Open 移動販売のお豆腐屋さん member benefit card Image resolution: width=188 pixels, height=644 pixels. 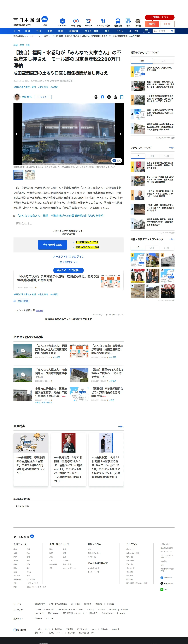(x=31, y=459)
